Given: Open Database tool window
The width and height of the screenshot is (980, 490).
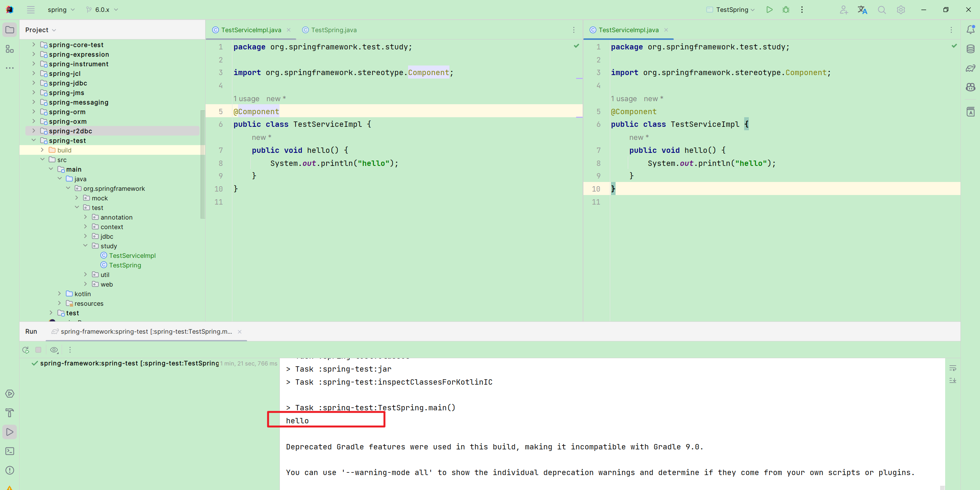Looking at the screenshot, I should coord(970,49).
